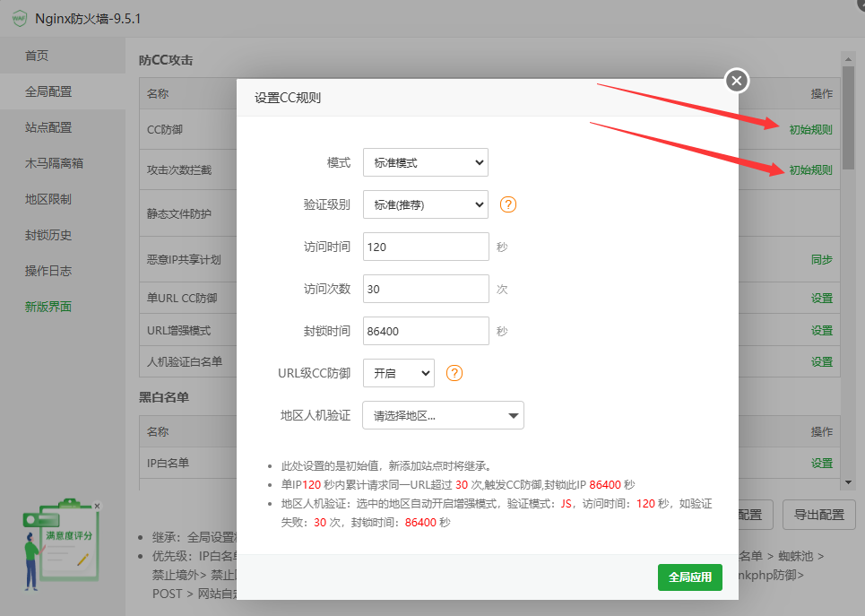The image size is (865, 616).
Task: Click 设置 link in 人机验证白名单 row
Action: click(x=821, y=362)
